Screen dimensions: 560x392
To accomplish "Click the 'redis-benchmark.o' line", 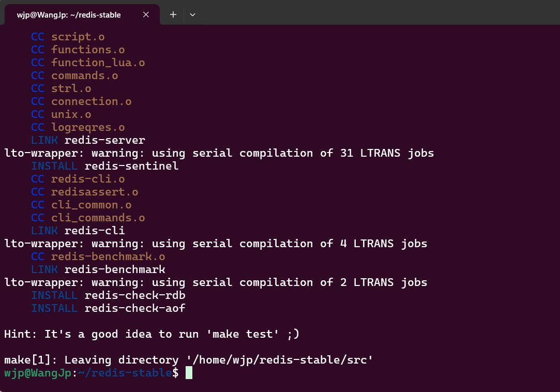I will pos(98,257).
